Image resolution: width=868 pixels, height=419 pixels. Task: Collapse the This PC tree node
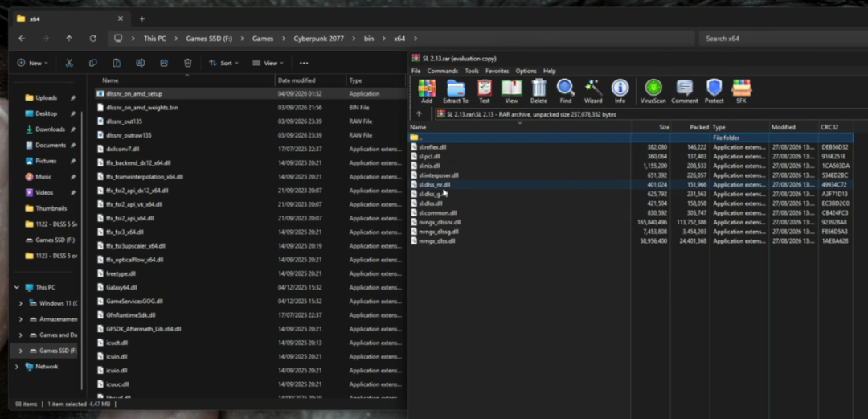17,288
